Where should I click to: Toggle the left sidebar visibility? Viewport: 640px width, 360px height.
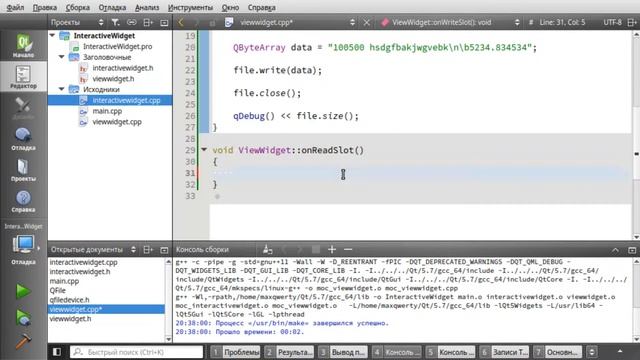click(57, 351)
